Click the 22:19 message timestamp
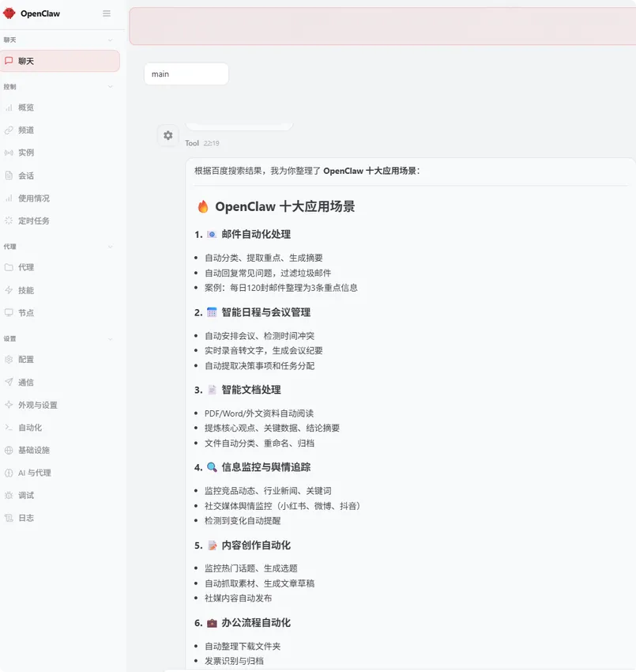636x672 pixels. click(x=211, y=143)
